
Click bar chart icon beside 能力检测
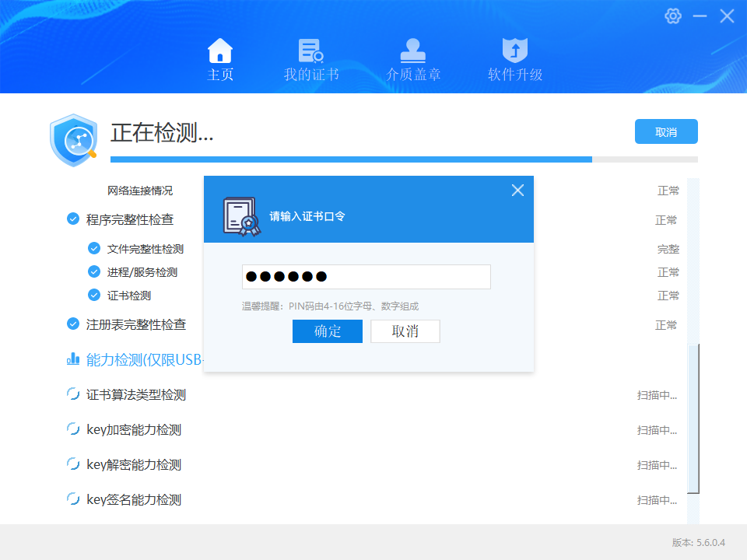point(73,359)
